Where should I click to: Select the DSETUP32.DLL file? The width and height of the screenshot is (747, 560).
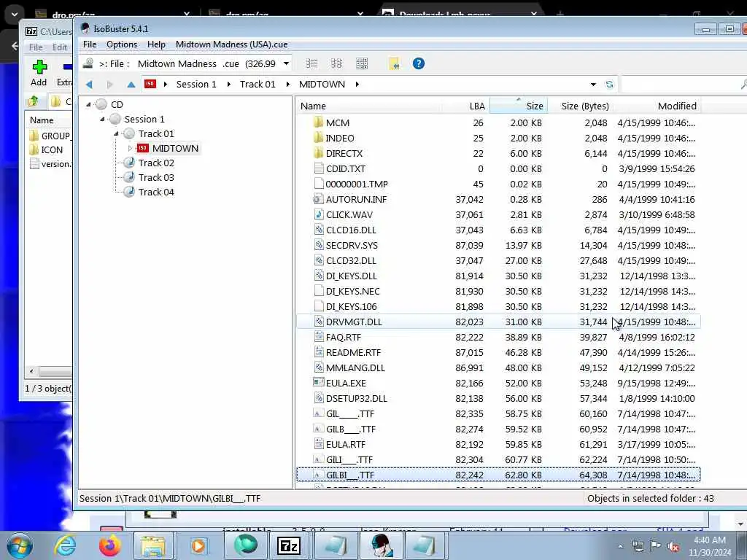(x=356, y=399)
